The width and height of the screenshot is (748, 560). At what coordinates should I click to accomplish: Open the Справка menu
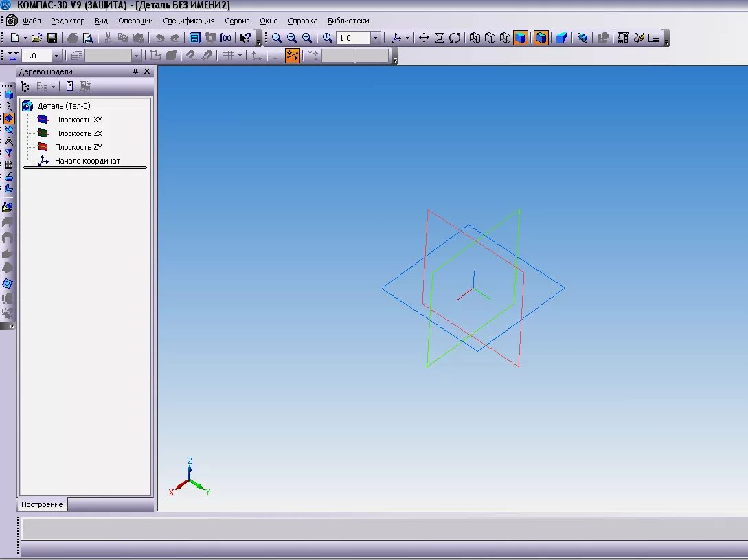[x=302, y=21]
